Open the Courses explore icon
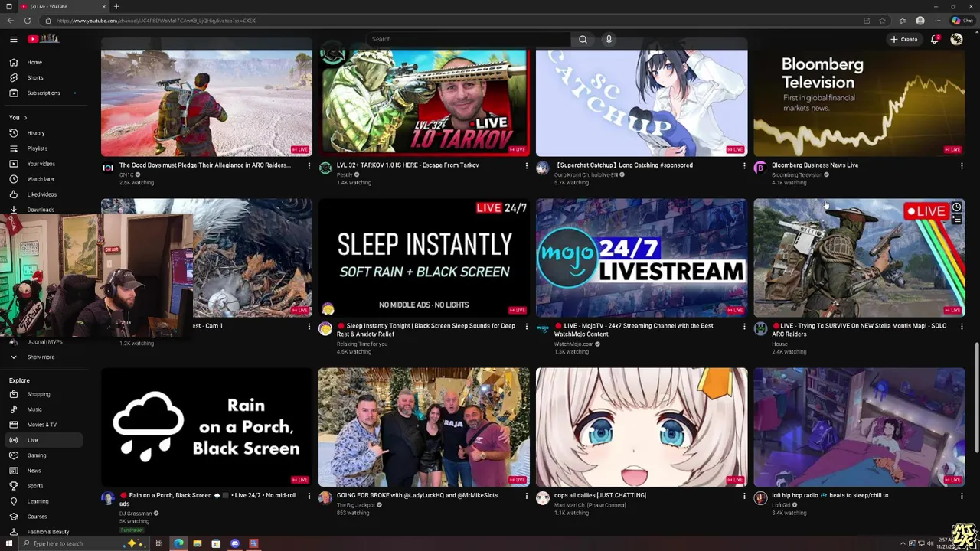Image resolution: width=980 pixels, height=551 pixels. tap(13, 517)
